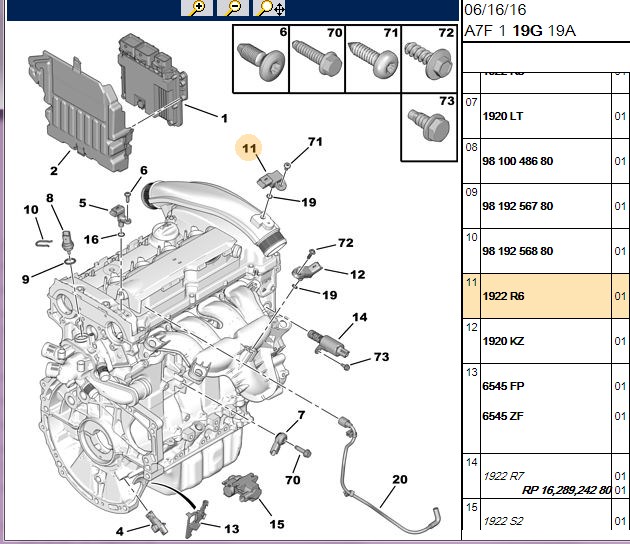The image size is (630, 544).
Task: Click callout number 7 in the diagram
Action: pyautogui.click(x=301, y=415)
